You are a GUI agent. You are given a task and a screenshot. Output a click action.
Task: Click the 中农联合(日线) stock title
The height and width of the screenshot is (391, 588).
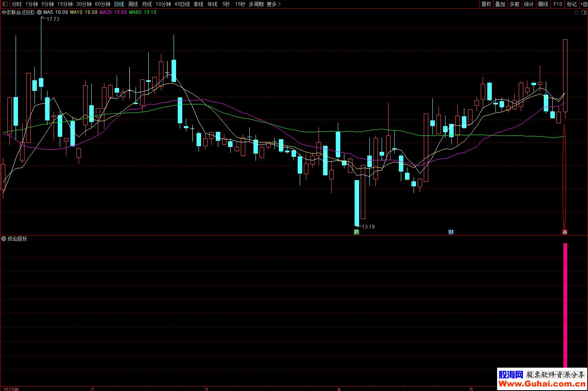[x=18, y=12]
